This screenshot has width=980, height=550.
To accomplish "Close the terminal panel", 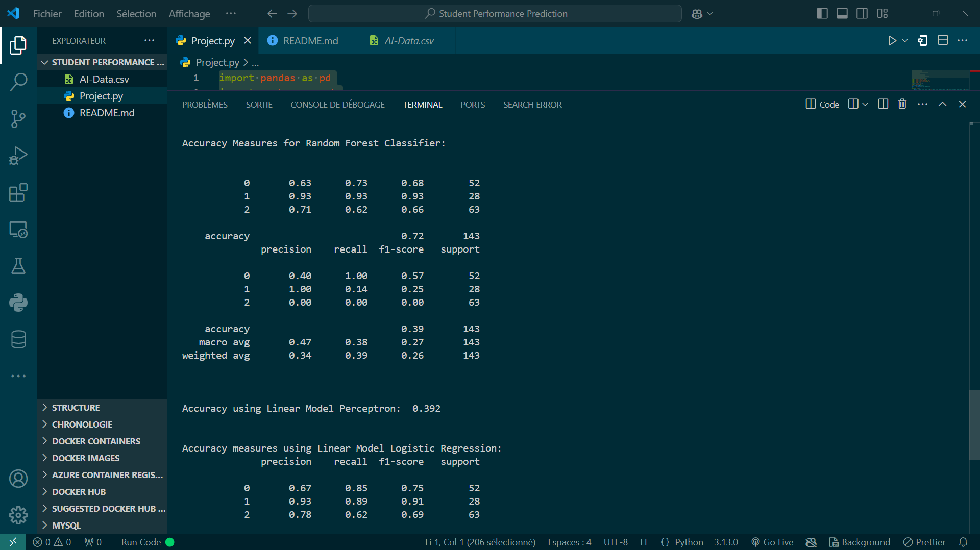I will tap(963, 104).
